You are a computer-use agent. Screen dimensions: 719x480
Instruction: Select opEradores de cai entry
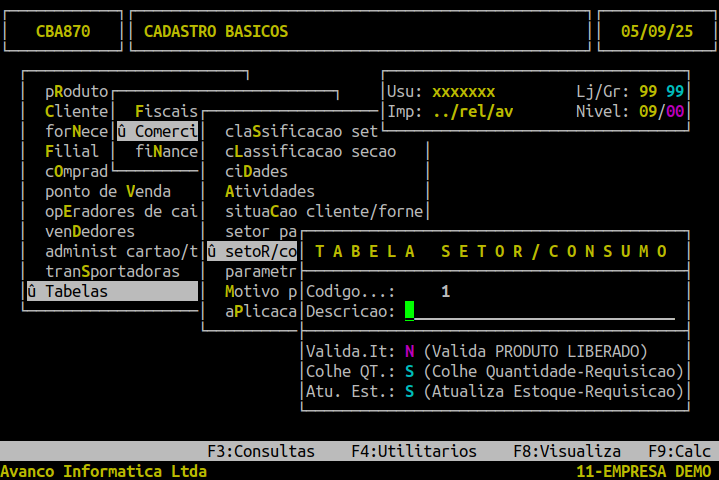pyautogui.click(x=122, y=211)
